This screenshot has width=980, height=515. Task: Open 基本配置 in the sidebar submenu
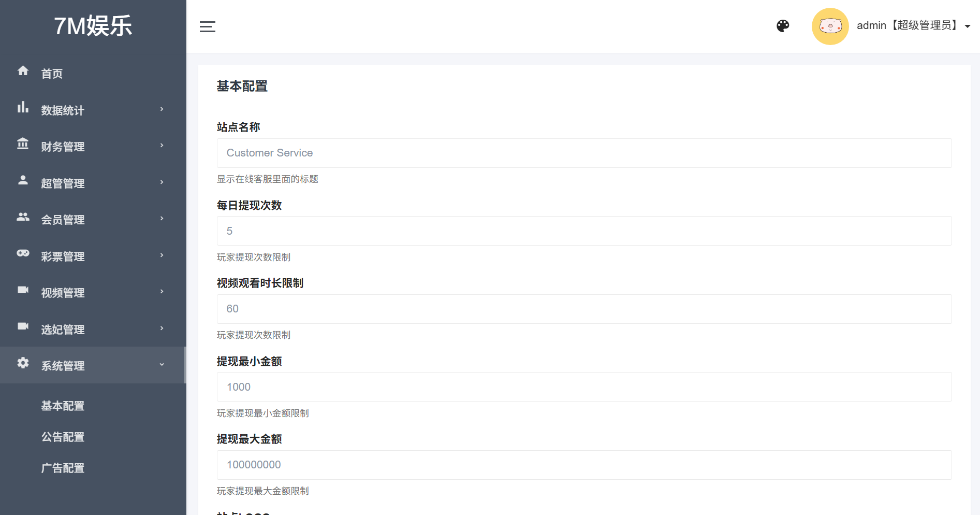(63, 406)
